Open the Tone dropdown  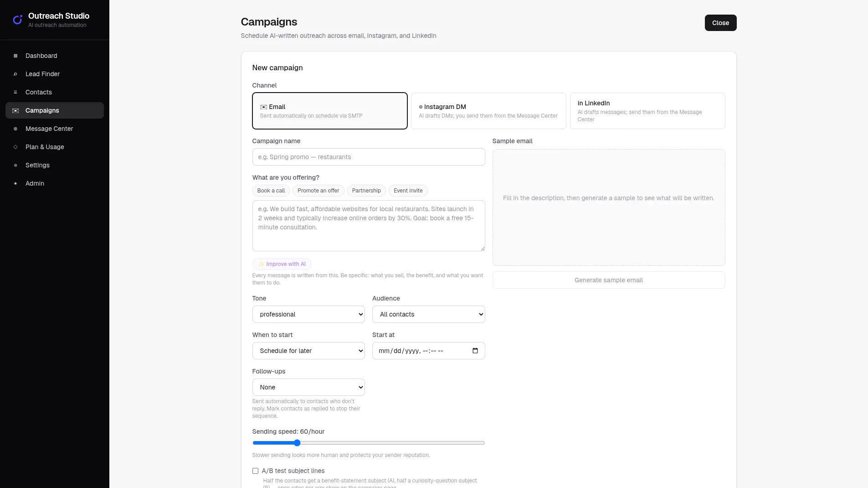(x=308, y=314)
